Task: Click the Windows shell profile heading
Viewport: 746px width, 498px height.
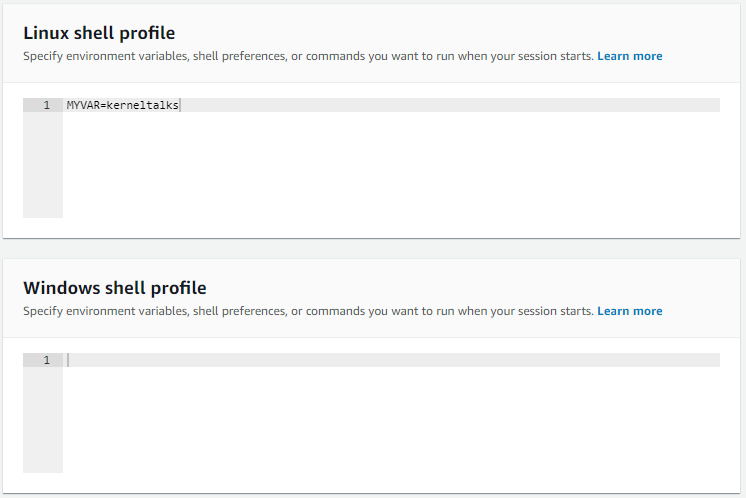Action: pos(115,288)
